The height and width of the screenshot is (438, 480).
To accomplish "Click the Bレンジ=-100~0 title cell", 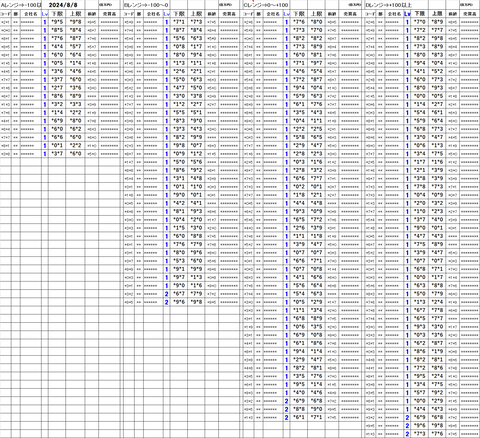I will pos(146,5).
